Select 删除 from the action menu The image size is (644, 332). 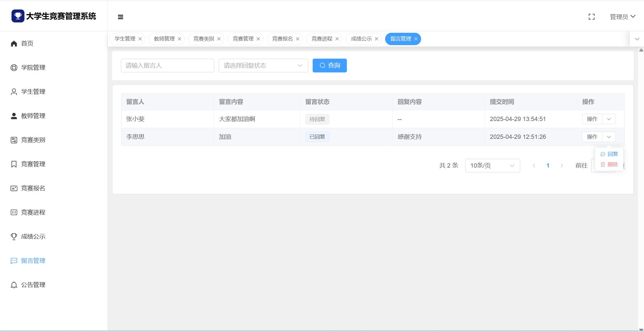click(x=609, y=164)
